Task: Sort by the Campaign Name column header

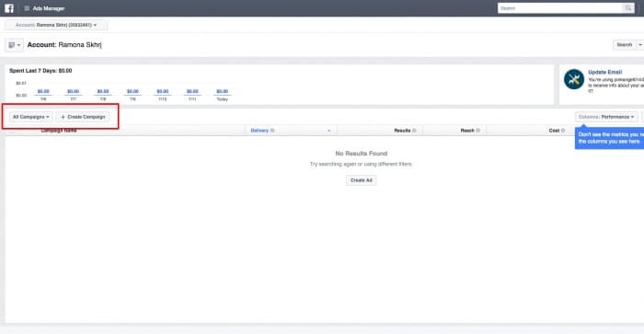Action: point(59,131)
